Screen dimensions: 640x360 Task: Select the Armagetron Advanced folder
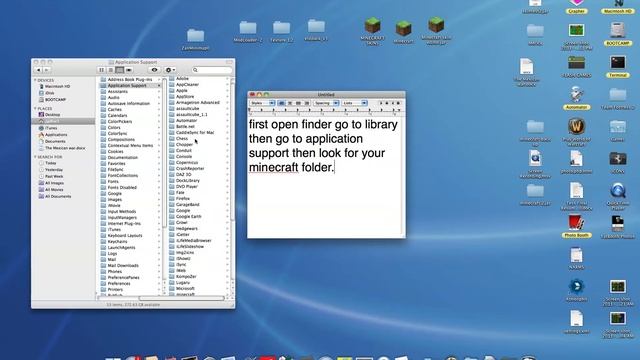pyautogui.click(x=194, y=102)
